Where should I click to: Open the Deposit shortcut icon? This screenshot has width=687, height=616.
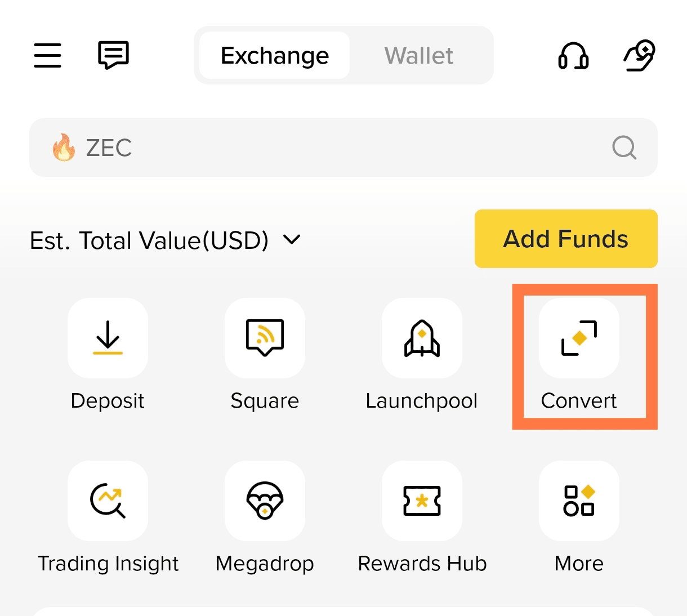click(108, 338)
